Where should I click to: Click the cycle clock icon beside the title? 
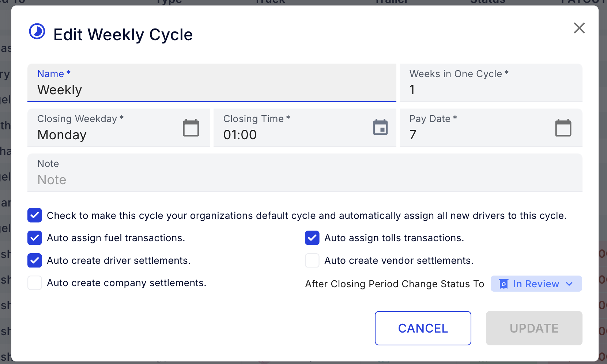tap(37, 31)
